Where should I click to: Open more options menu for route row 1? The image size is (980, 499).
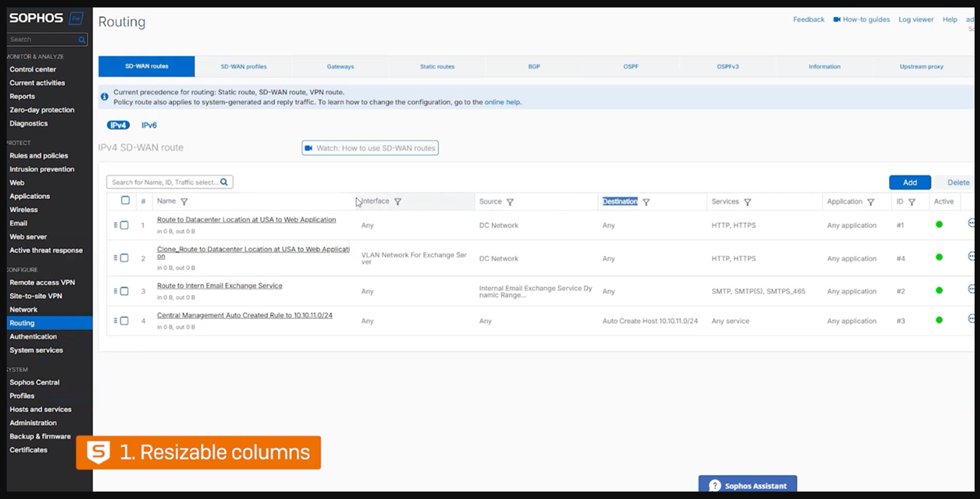pos(972,223)
